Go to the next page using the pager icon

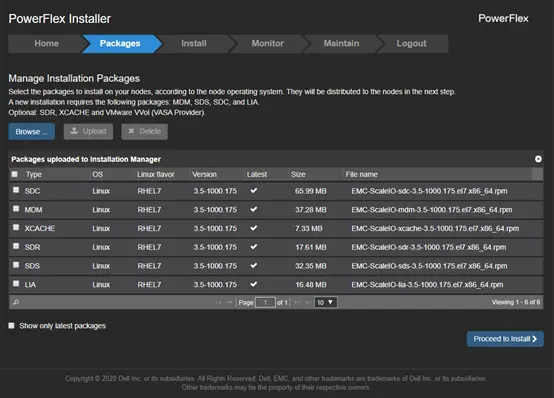pyautogui.click(x=297, y=302)
